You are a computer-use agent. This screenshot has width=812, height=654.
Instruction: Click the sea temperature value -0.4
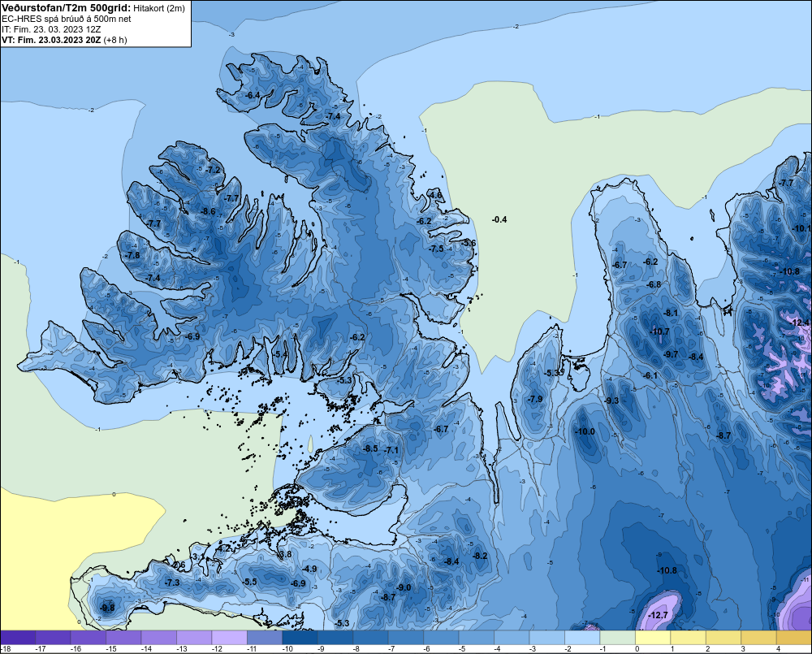499,219
